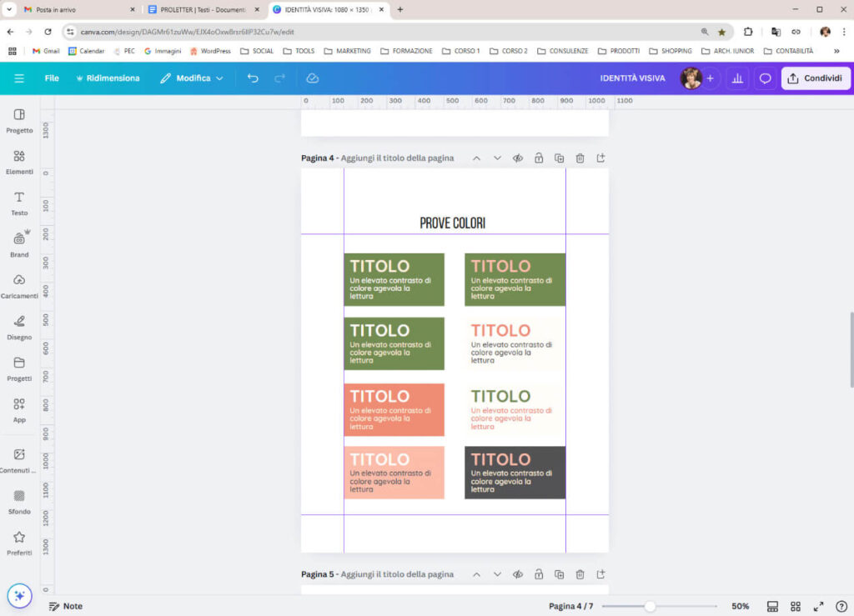Show more bookmarks overflow chevron
854x616 pixels.
(836, 51)
